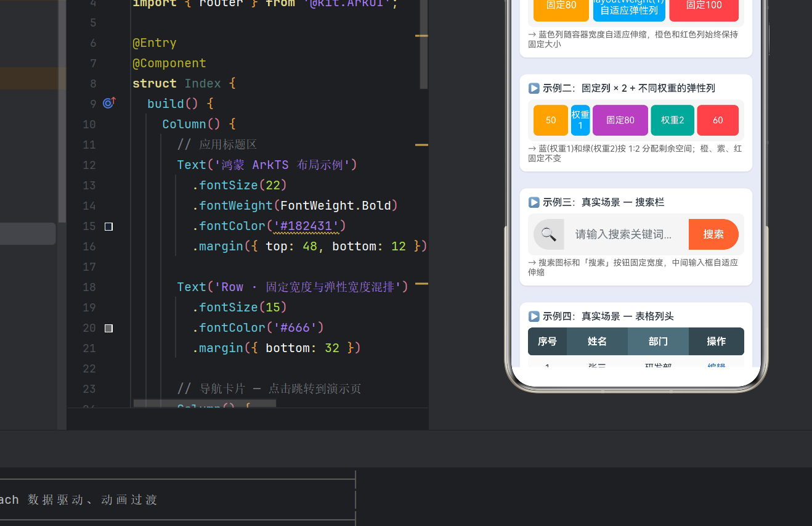This screenshot has width=812, height=526.
Task: Click the .fontWeight(FontWeight.Bold) line
Action: click(x=295, y=205)
